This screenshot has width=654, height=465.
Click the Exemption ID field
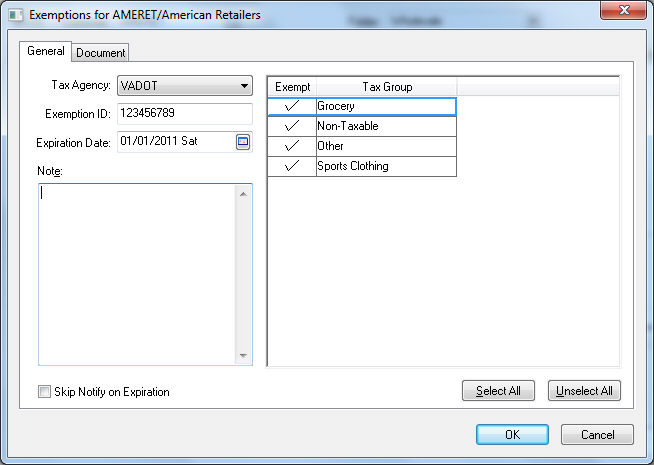[184, 113]
